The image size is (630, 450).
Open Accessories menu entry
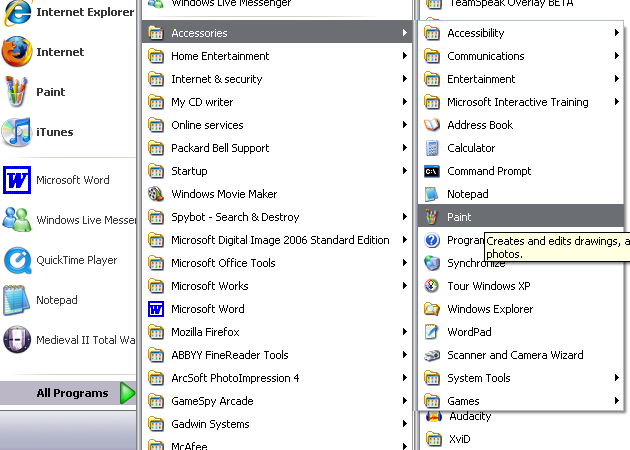tap(277, 33)
